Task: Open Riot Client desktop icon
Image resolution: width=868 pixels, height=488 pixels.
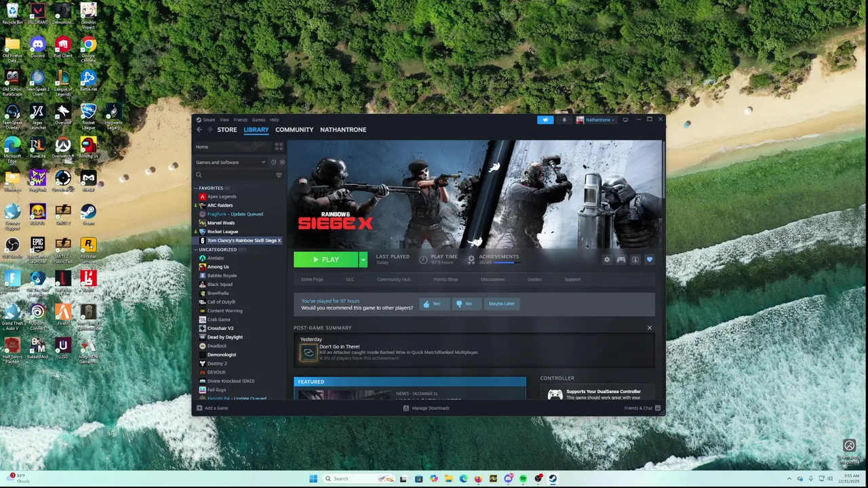Action: pyautogui.click(x=63, y=46)
